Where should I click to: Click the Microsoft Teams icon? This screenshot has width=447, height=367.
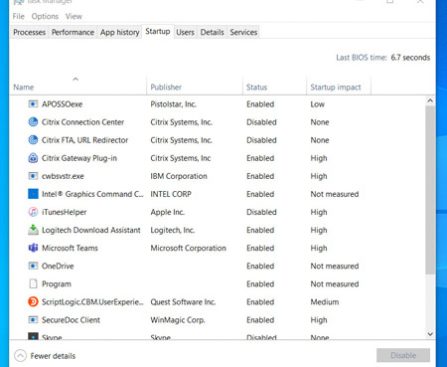[33, 248]
